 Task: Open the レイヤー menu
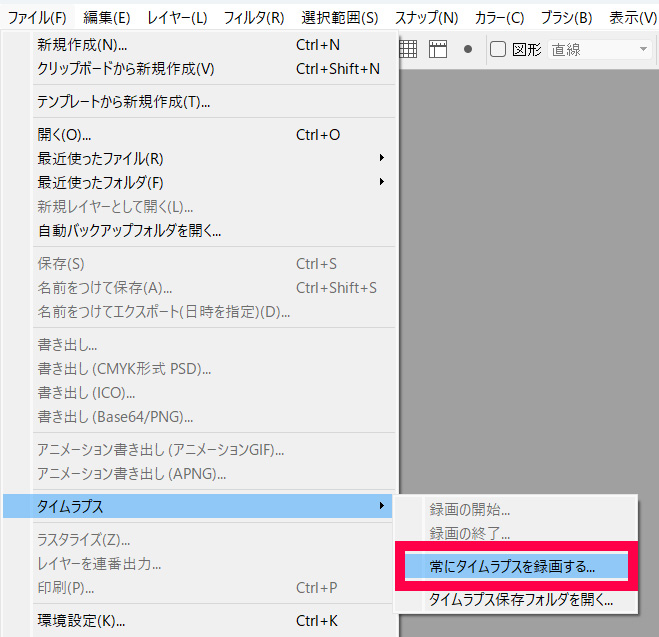pos(177,17)
